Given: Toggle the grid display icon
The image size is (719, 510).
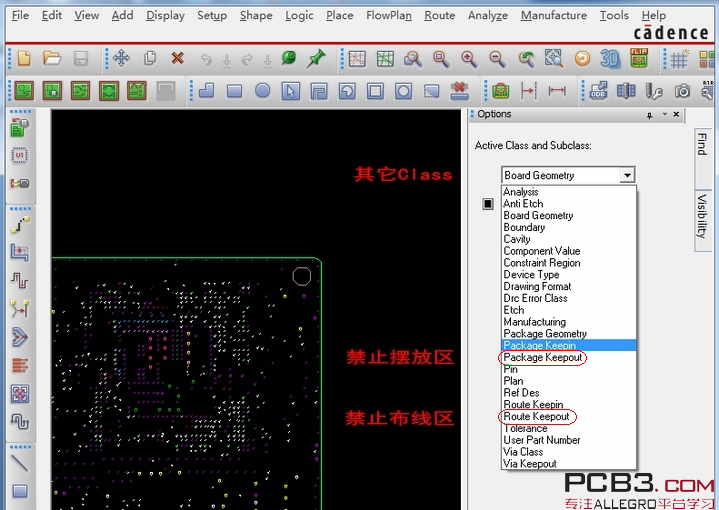Looking at the screenshot, I should (x=679, y=59).
